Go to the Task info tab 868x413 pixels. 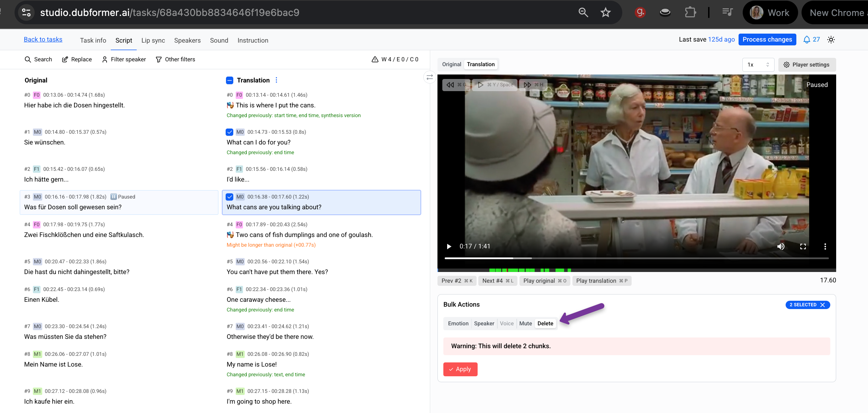click(x=93, y=41)
